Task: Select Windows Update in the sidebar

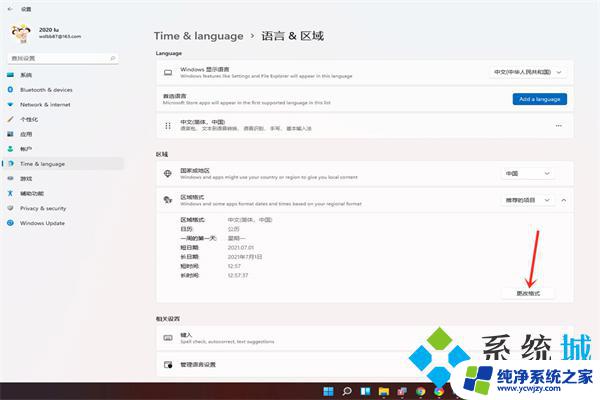Action: [x=42, y=223]
